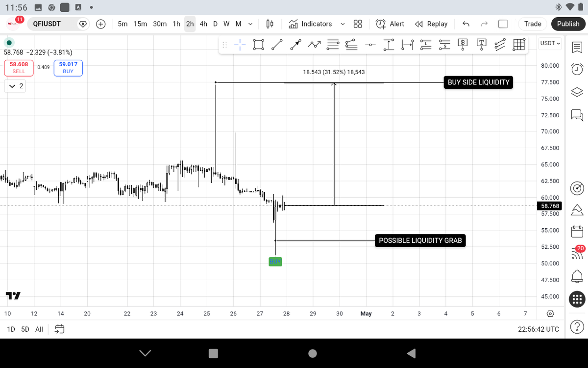Click the compare/add symbol plus icon

(101, 24)
